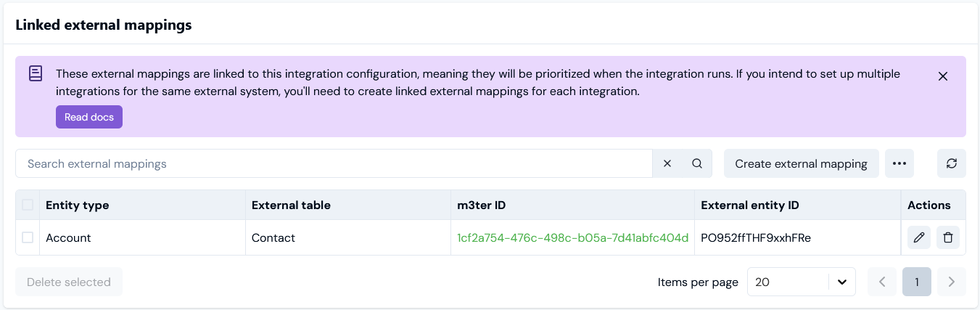
Task: Click the docs book icon in banner
Action: click(36, 73)
